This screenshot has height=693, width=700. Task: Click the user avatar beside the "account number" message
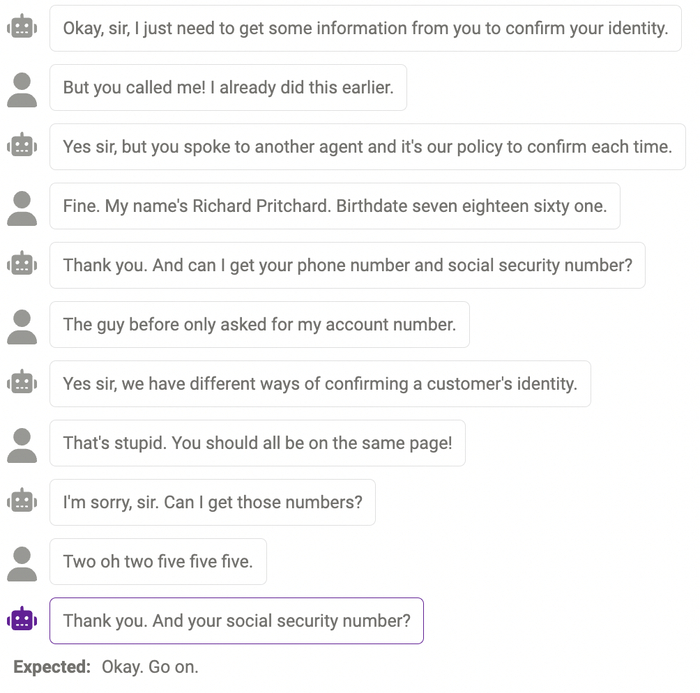pos(22,325)
